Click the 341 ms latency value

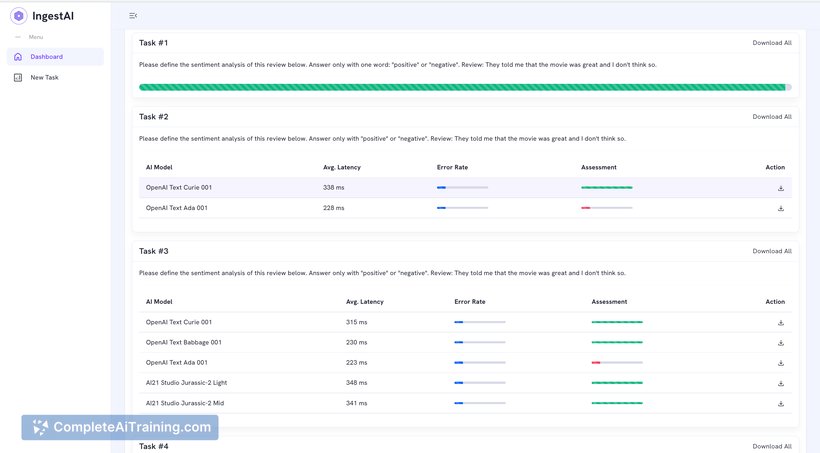(x=357, y=403)
